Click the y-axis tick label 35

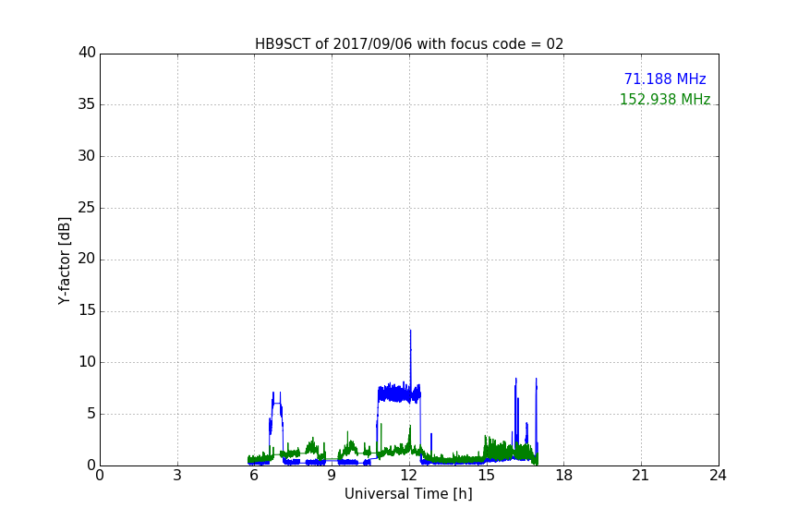coord(87,104)
